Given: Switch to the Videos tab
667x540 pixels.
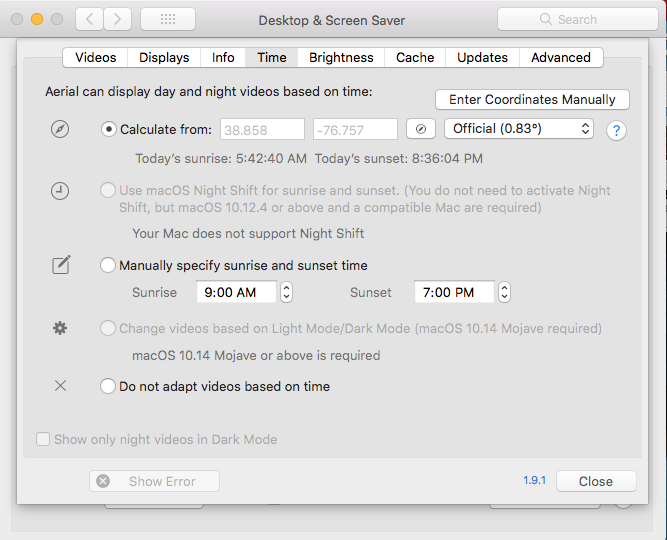Looking at the screenshot, I should pos(95,57).
